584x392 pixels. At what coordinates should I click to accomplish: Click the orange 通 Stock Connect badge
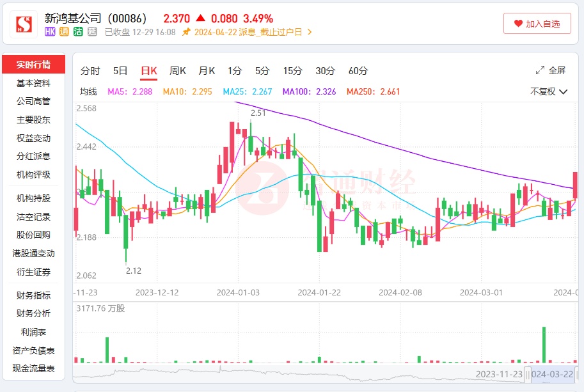64,32
